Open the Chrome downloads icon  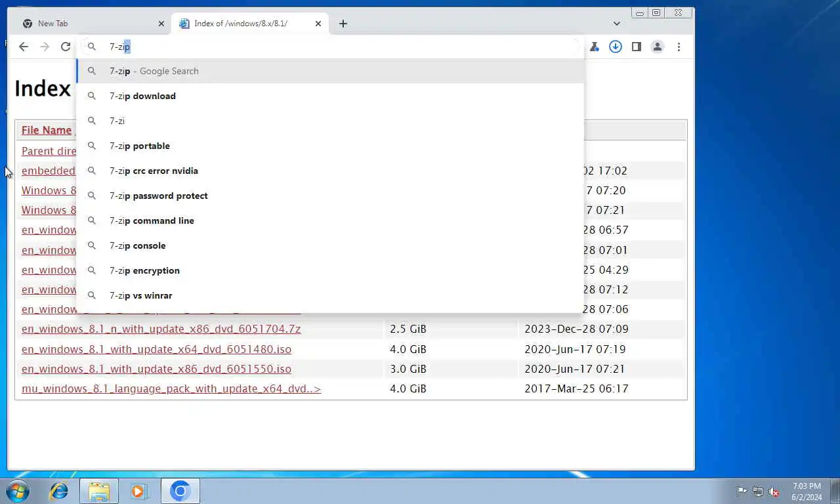[x=615, y=47]
